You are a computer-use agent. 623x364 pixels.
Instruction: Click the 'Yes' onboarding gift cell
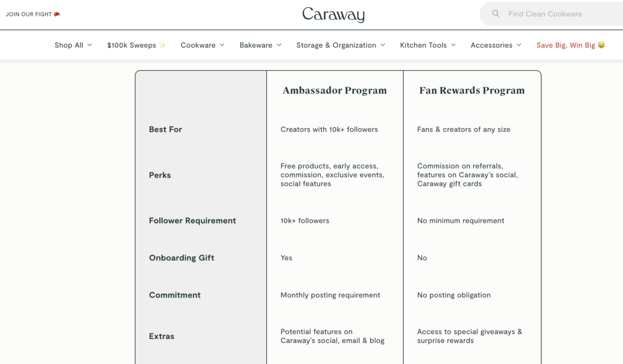[287, 258]
